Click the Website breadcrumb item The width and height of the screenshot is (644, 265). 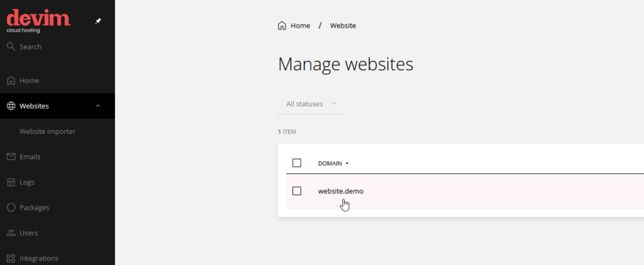(343, 26)
